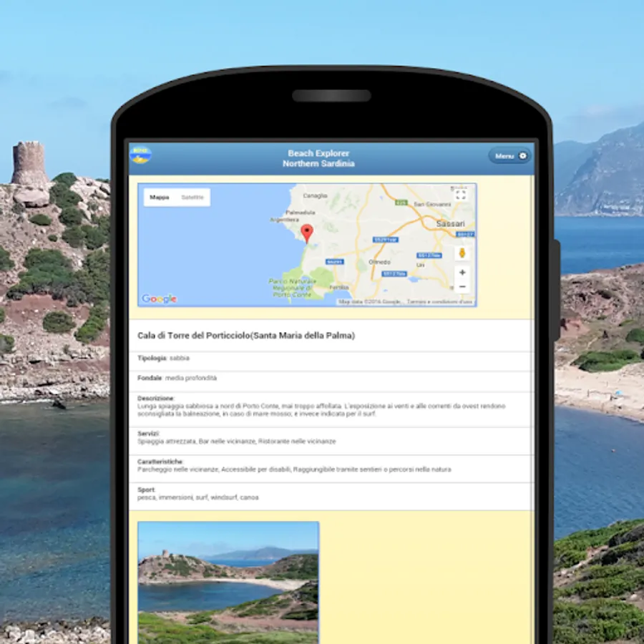Click the 'Fondale: media profondità' row
Viewport: 644px width, 644px height.
point(331,381)
